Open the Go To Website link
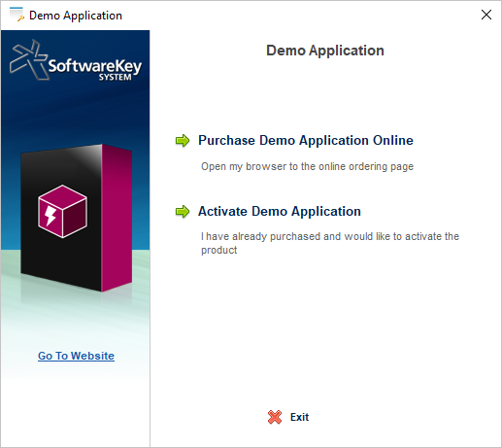502x448 pixels. click(x=76, y=356)
